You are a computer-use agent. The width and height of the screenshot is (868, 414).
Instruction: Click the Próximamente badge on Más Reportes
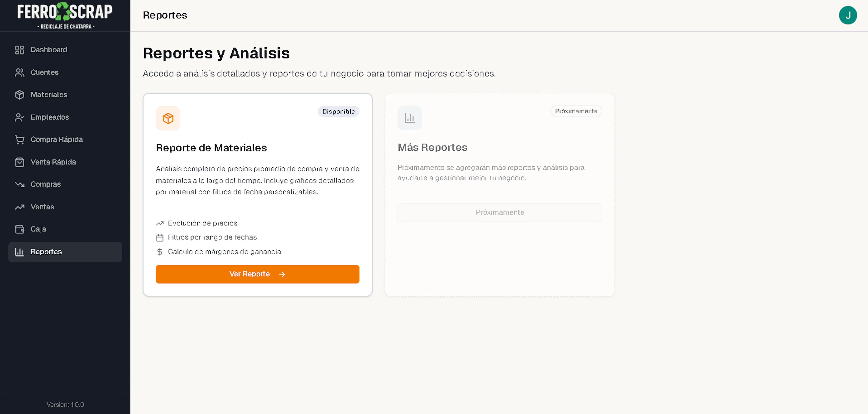coord(576,111)
